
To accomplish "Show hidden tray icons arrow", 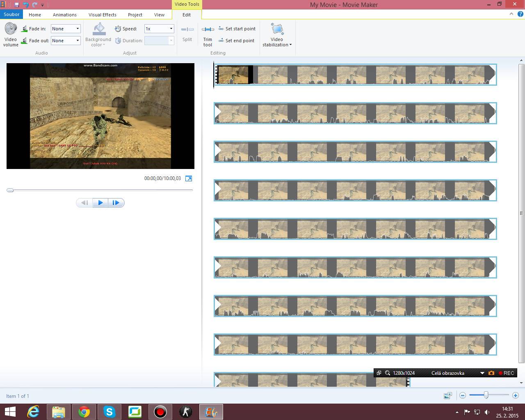I will point(457,412).
